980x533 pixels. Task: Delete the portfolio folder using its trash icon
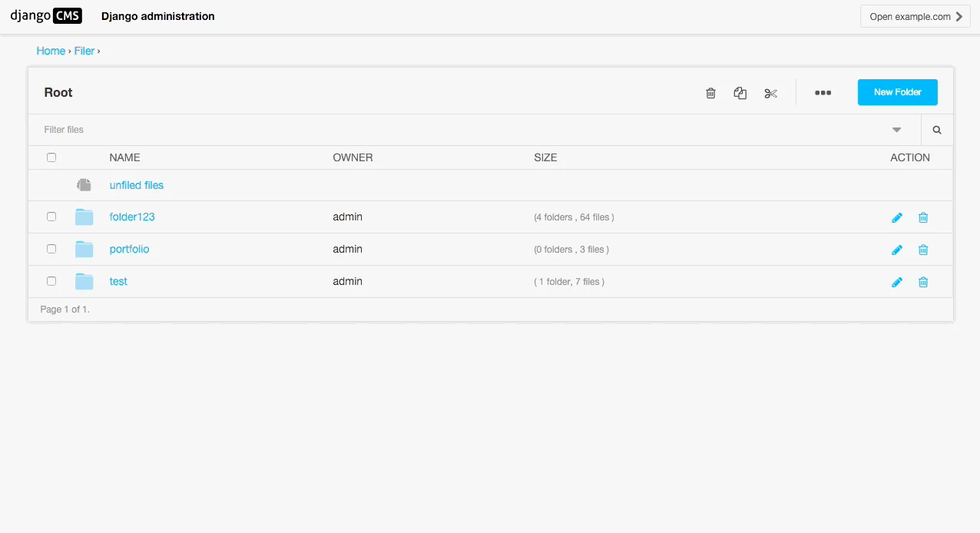point(923,250)
